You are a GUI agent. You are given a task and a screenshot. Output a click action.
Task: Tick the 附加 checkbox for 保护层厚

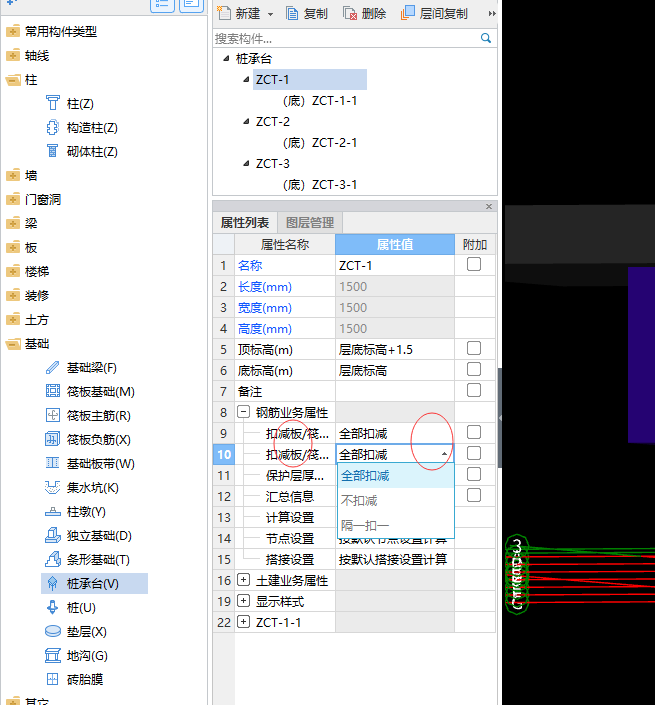(474, 474)
